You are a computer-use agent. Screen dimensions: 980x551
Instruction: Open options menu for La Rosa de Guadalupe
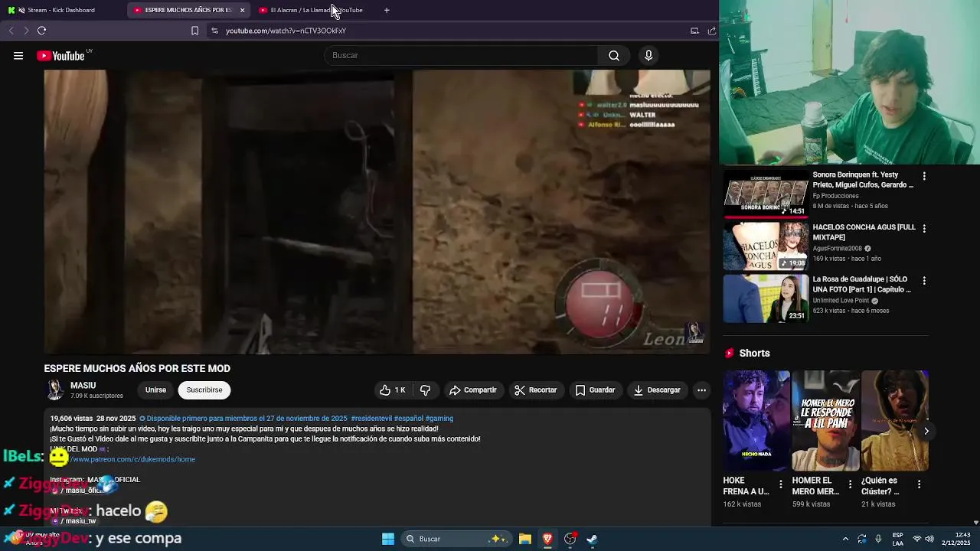click(924, 280)
